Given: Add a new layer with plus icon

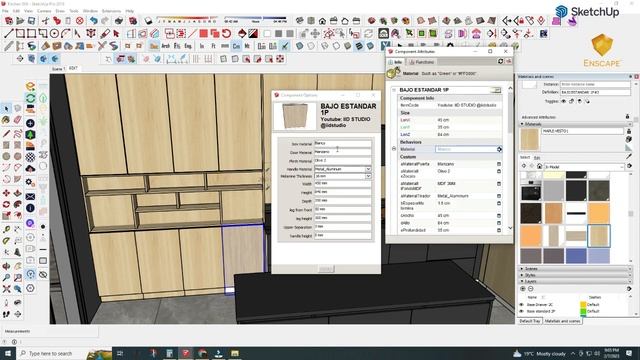Looking at the screenshot, I should coord(523,289).
